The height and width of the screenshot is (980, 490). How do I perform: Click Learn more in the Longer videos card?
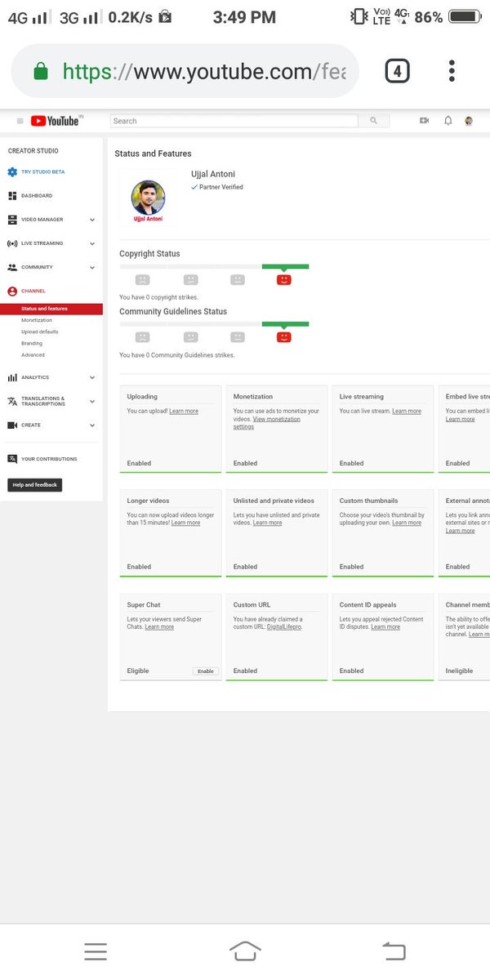pos(185,523)
